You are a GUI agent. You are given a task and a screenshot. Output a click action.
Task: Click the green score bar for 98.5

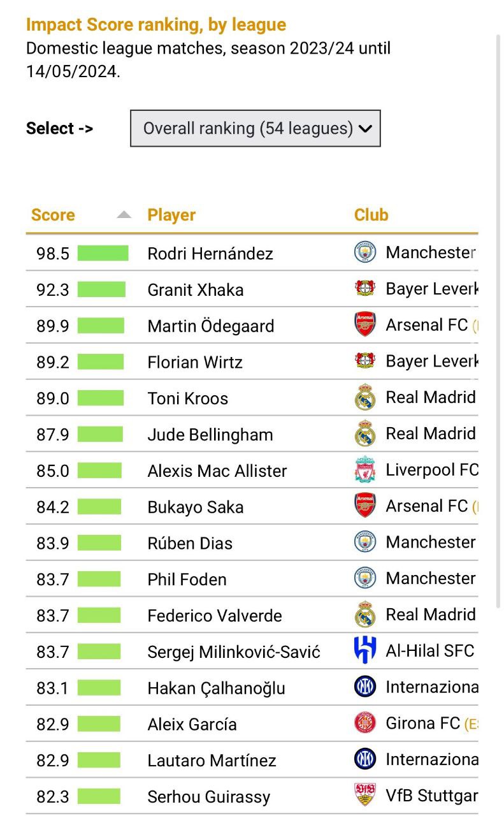pyautogui.click(x=103, y=253)
